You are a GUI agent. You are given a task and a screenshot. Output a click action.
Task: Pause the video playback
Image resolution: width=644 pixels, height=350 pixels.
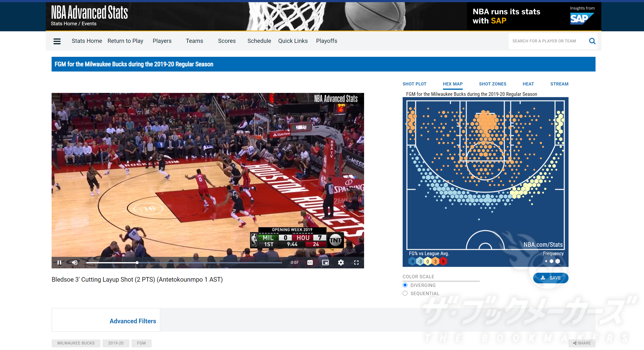click(x=59, y=262)
